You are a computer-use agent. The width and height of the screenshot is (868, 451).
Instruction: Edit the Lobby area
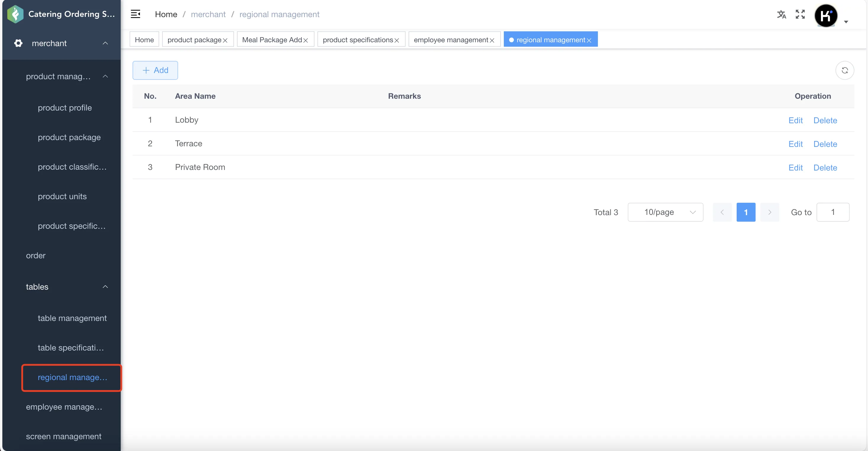coord(795,120)
